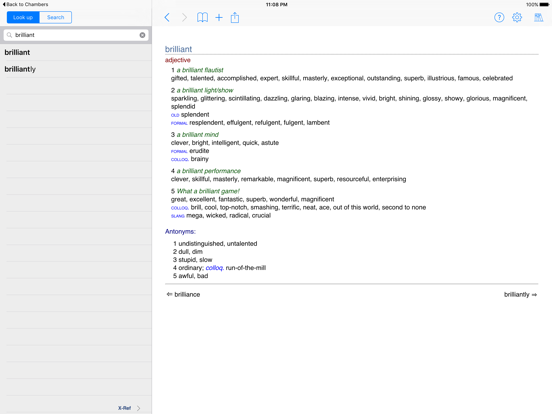Click antonym line 'undistinguished, untalented'
The height and width of the screenshot is (414, 552).
point(218,244)
